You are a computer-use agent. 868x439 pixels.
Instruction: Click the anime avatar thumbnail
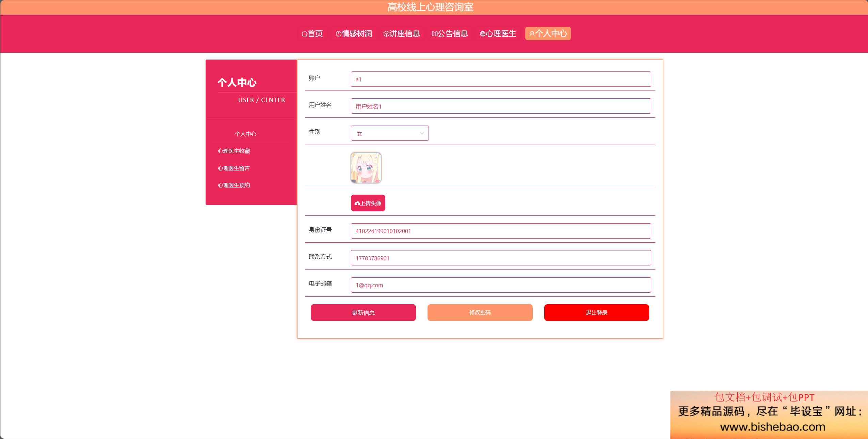tap(366, 167)
